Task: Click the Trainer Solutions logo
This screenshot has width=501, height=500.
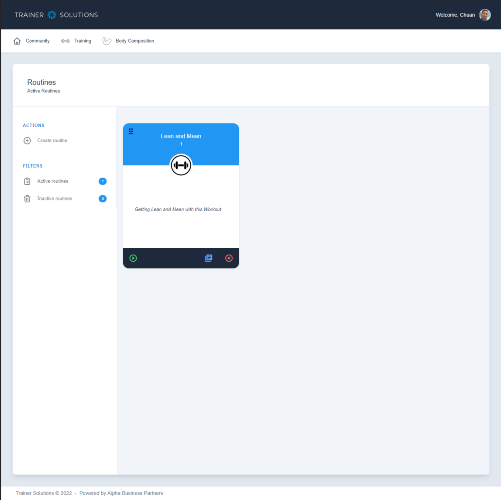Action: point(56,15)
